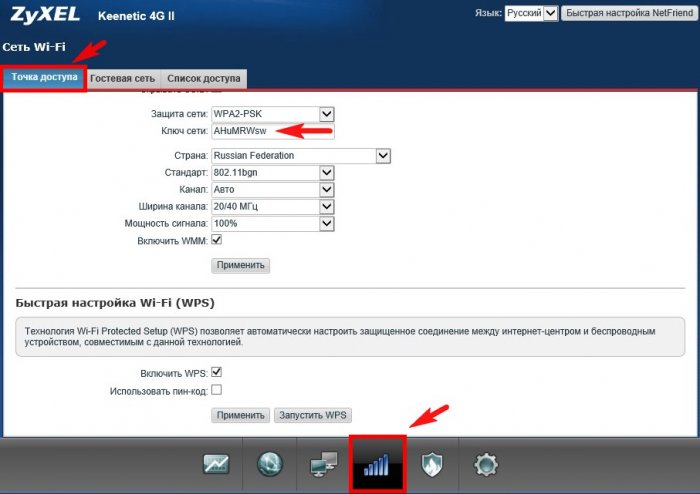
Task: Switch to the Список доступа tab
Action: [x=204, y=79]
